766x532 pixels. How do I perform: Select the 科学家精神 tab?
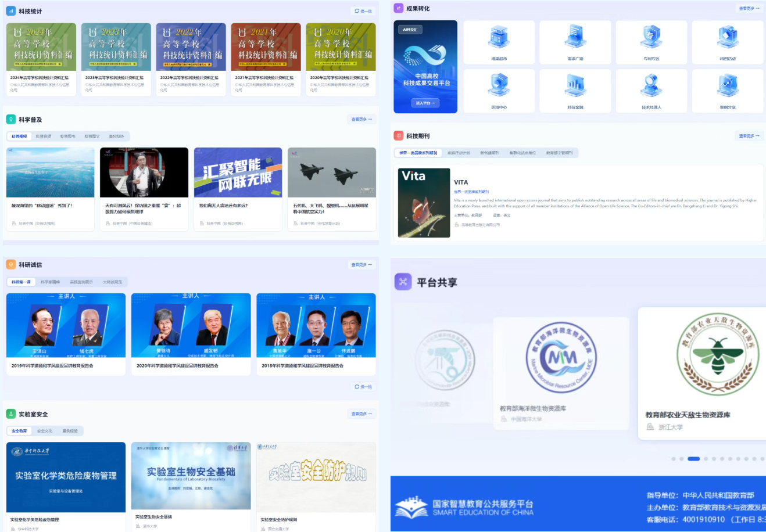(50, 282)
